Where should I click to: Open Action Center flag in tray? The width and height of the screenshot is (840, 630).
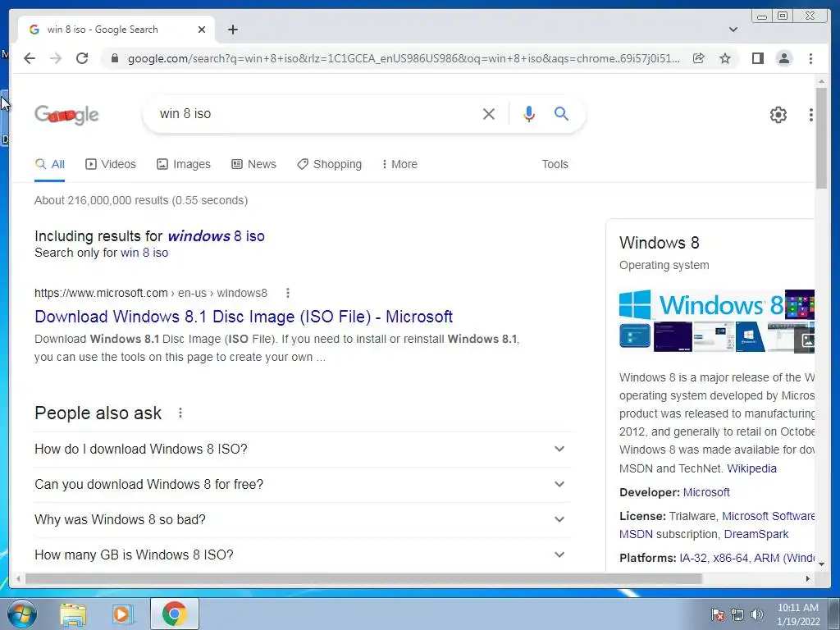[717, 614]
